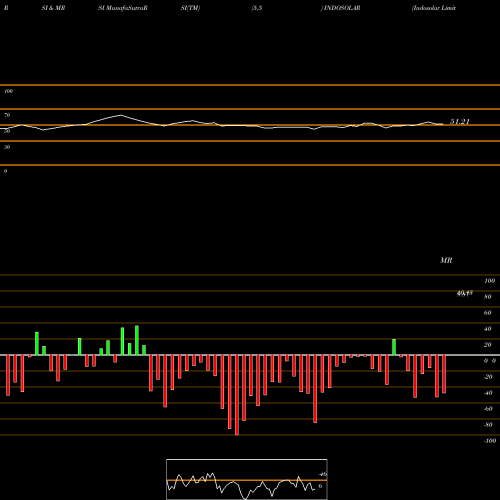Click the '100' label on the MR axis
The image size is (500, 500).
pyautogui.click(x=489, y=281)
